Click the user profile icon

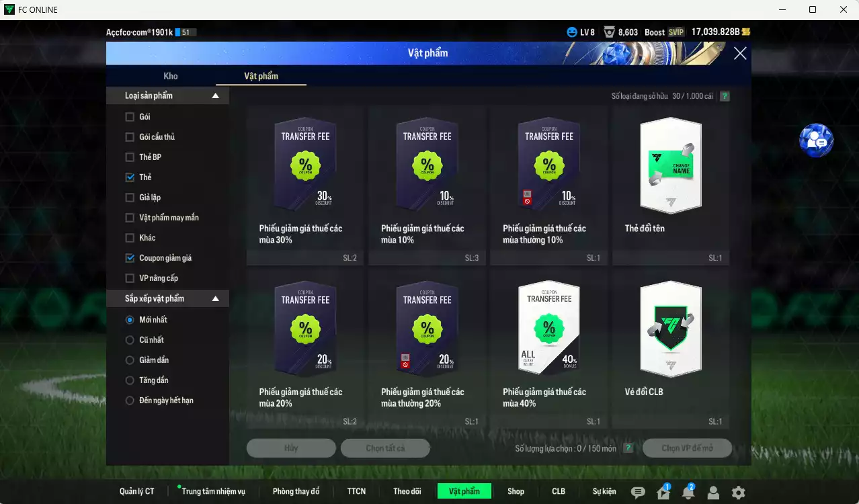713,493
